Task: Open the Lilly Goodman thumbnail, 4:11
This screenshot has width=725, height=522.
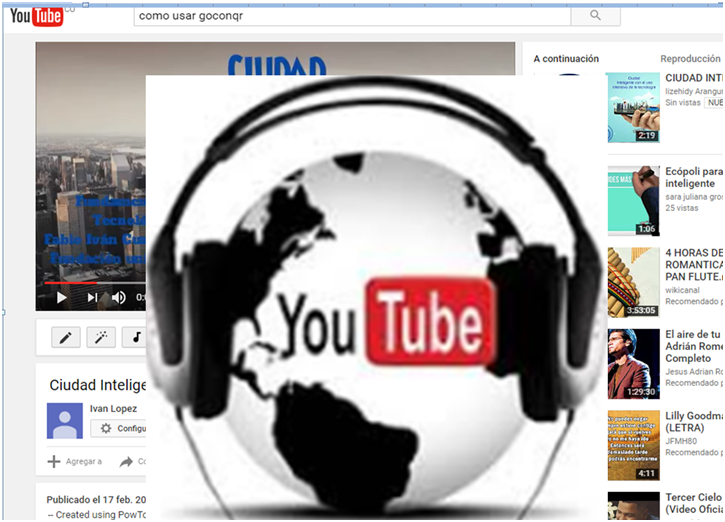Action: point(633,445)
